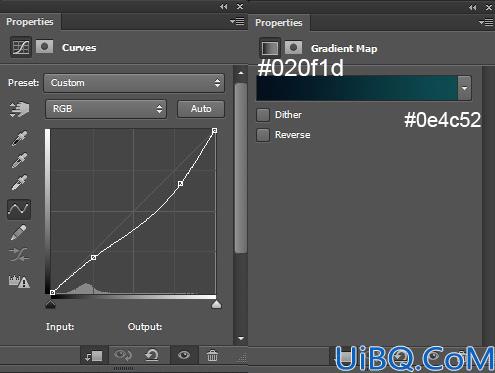Click the Input label in Curves
Screen dimensions: 495x373
60,327
